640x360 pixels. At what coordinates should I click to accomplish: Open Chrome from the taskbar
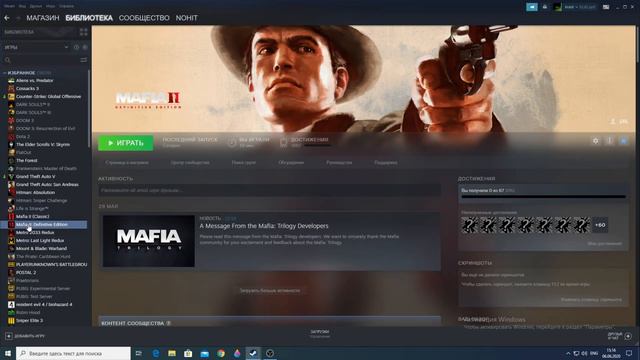(221, 353)
